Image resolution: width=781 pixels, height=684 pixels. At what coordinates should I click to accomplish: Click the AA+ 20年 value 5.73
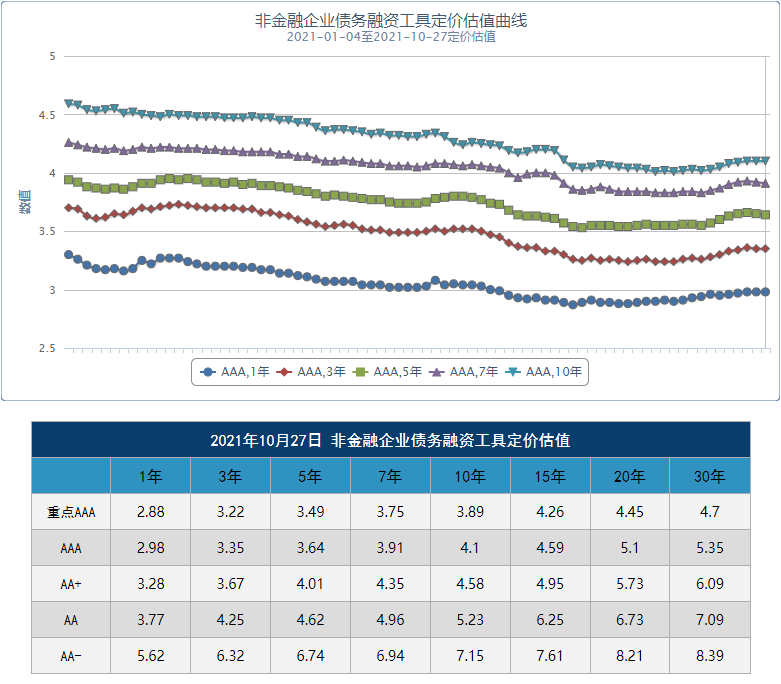pyautogui.click(x=630, y=583)
